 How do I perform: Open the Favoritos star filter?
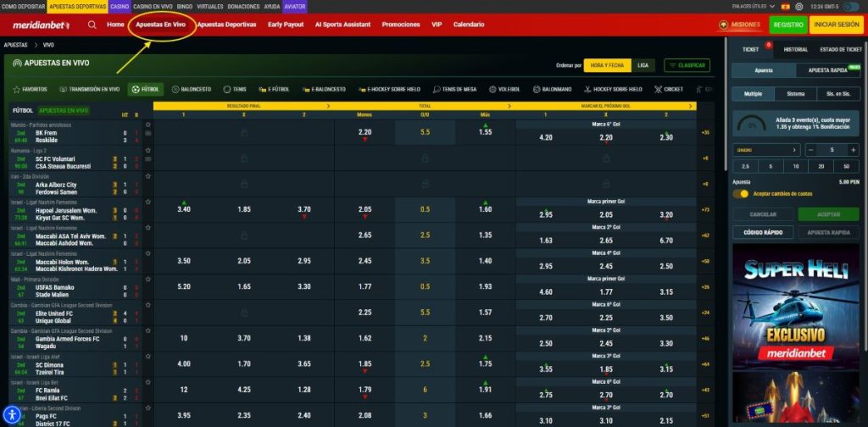pyautogui.click(x=30, y=89)
